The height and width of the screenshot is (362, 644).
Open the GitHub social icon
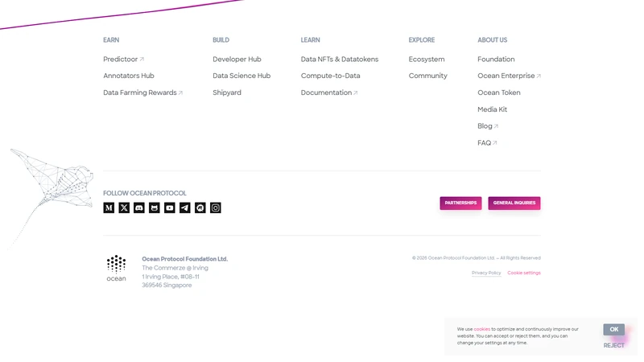(x=155, y=208)
